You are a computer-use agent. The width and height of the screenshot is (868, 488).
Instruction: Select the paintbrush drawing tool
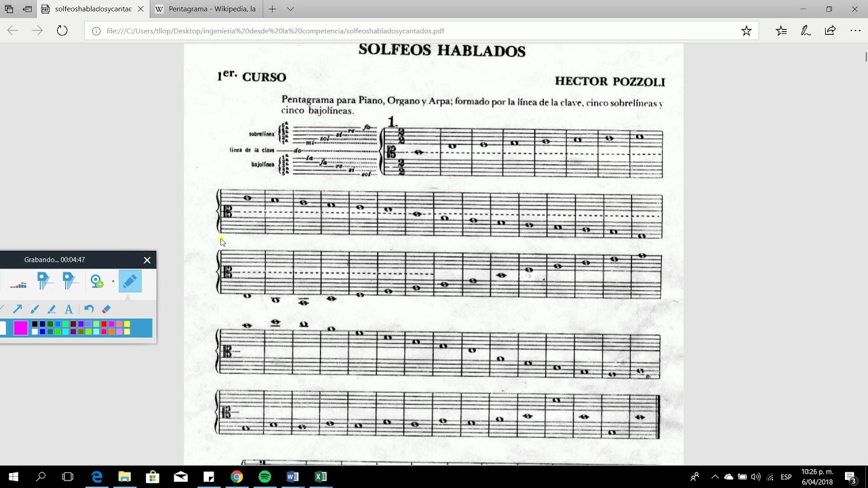[35, 309]
